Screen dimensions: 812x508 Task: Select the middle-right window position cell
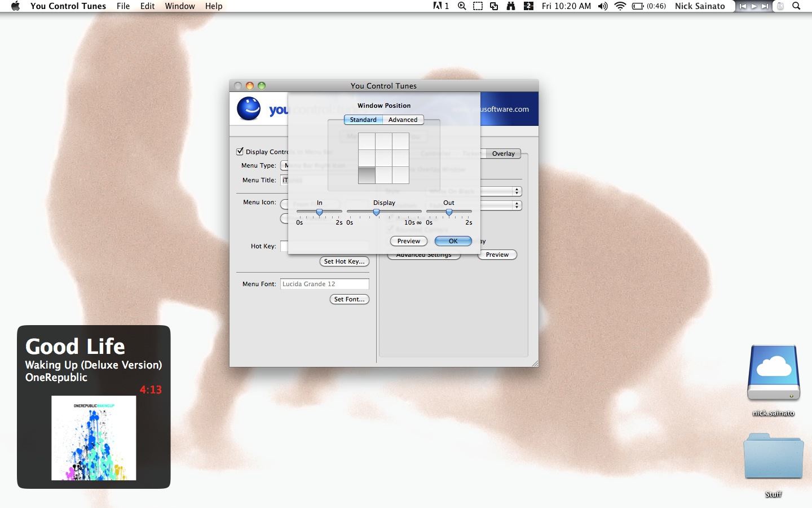click(401, 158)
